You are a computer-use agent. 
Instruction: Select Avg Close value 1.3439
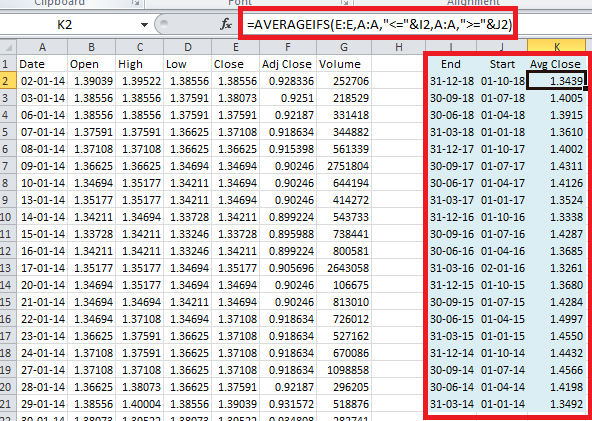coord(556,81)
